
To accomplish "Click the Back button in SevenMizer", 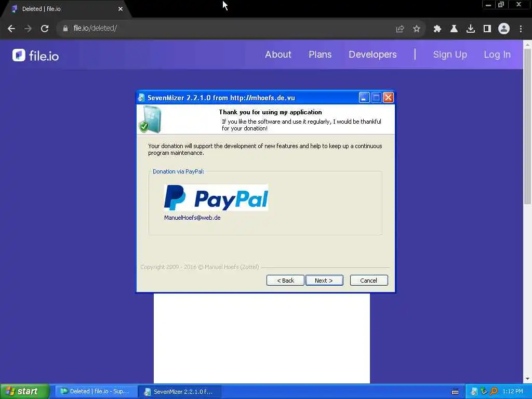I will pos(285,280).
